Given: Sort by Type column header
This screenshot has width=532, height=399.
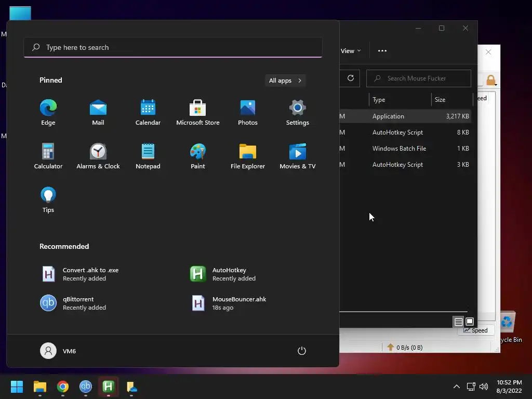Looking at the screenshot, I should [400, 99].
